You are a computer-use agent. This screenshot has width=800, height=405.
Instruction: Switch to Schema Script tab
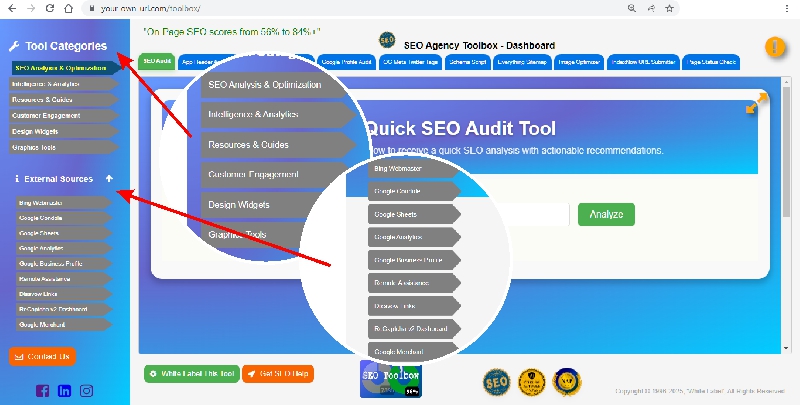[x=468, y=62]
